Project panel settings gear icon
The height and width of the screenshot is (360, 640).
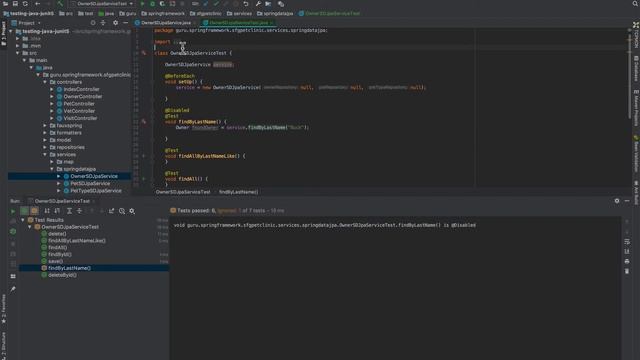click(x=116, y=23)
